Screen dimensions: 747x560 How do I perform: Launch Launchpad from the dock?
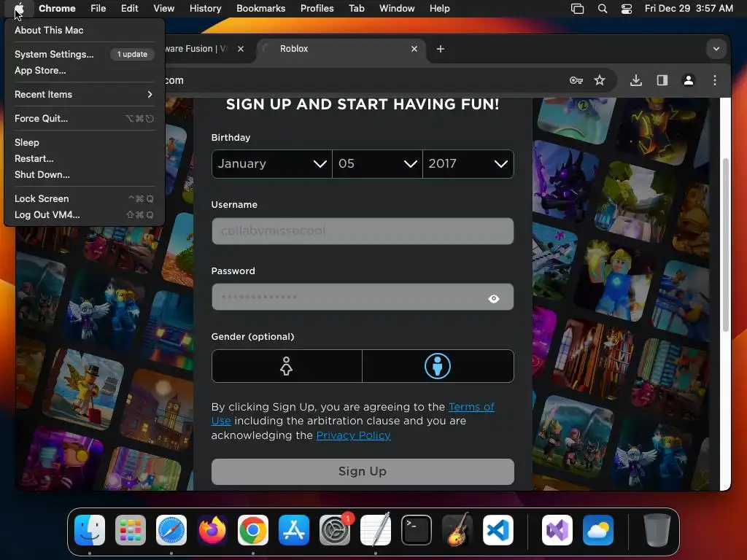coord(131,530)
